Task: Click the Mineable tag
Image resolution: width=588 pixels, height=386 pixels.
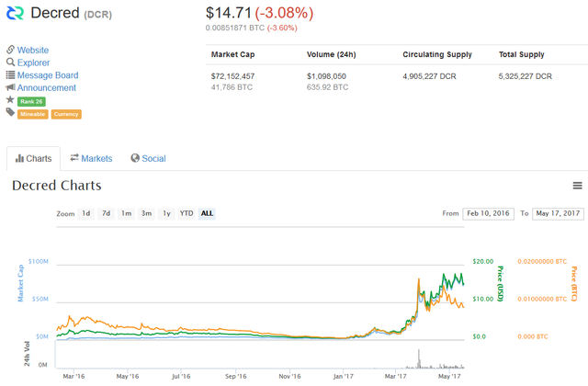Action: click(33, 114)
